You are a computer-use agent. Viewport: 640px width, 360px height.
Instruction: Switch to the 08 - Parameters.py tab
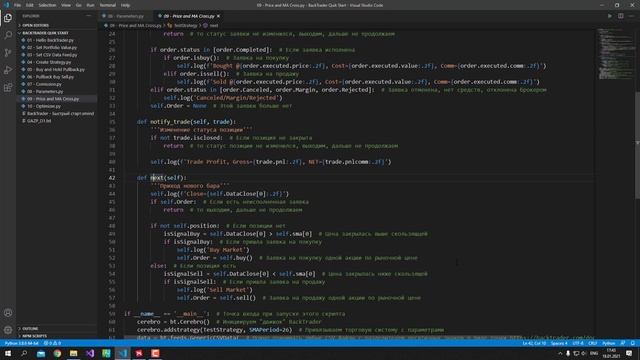[x=127, y=16]
